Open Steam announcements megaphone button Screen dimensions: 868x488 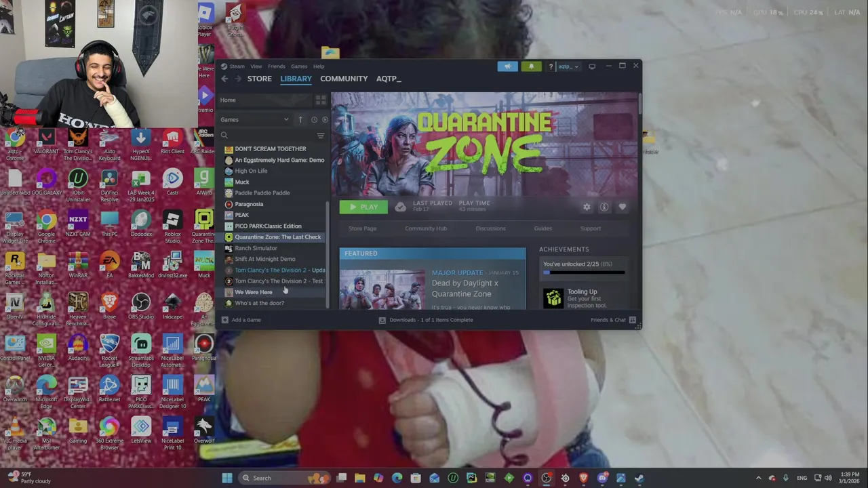click(x=507, y=66)
